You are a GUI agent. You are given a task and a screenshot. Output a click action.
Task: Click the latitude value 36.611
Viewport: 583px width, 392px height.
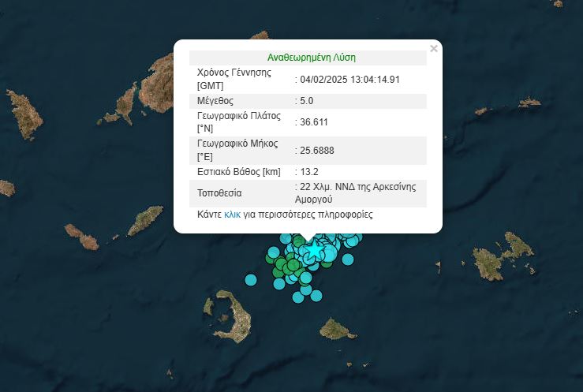point(312,122)
